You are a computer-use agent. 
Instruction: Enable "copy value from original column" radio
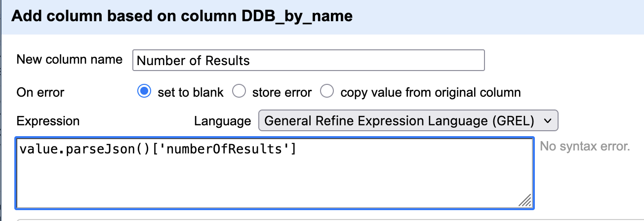pyautogui.click(x=327, y=92)
